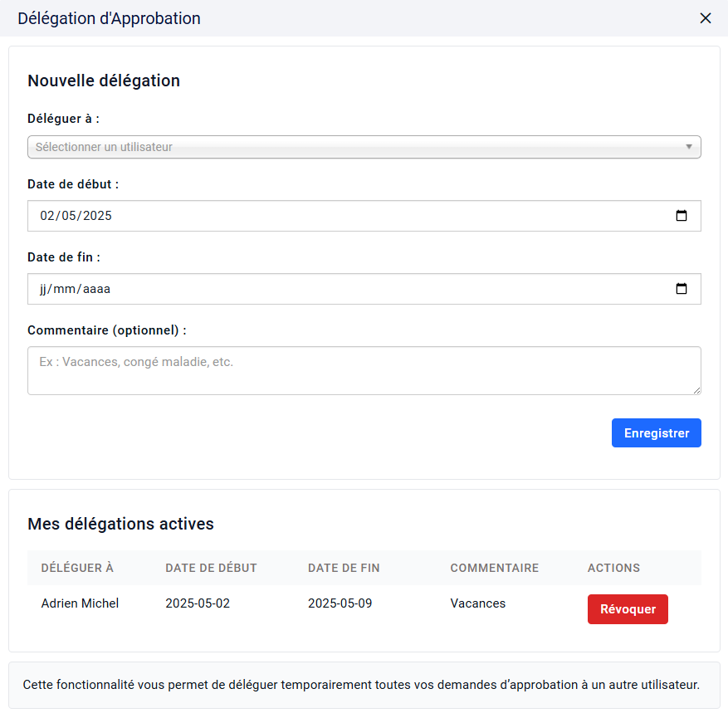Click the COMMENTAIRE column header
This screenshot has width=728, height=718.
pos(495,568)
